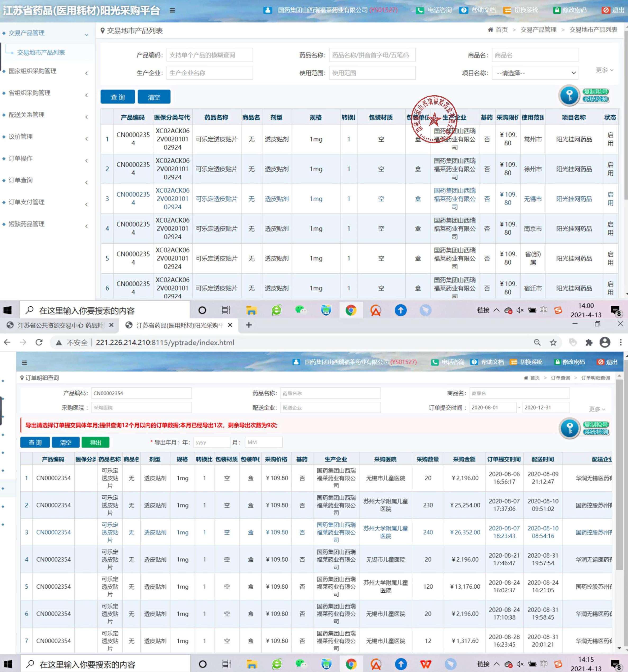
Task: Open WeChat icon in 14:00 taskbar
Action: pos(301,310)
